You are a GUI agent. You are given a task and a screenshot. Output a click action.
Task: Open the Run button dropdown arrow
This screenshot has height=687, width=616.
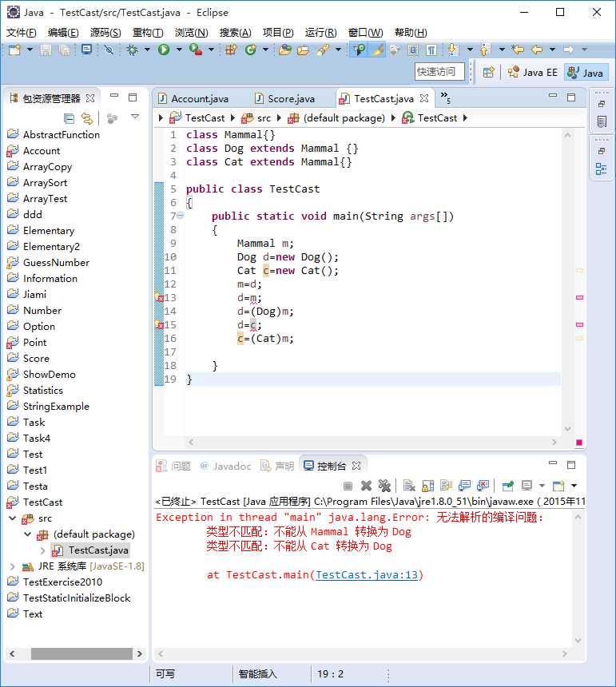click(179, 50)
